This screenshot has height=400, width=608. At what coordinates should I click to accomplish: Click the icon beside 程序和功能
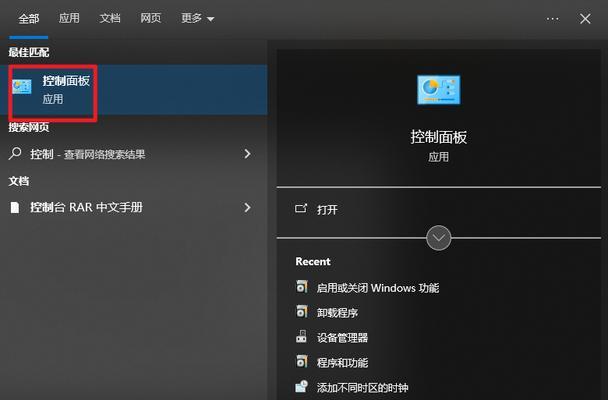pyautogui.click(x=302, y=361)
